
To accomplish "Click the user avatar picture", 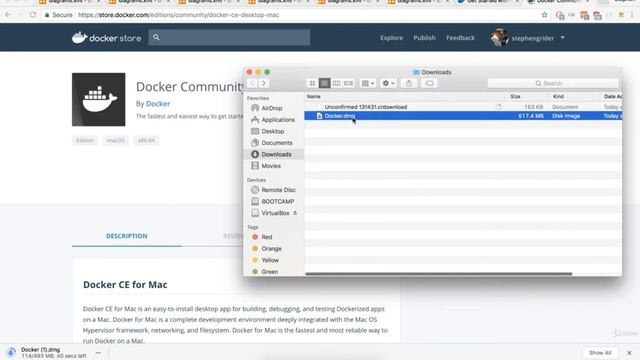I will coord(499,38).
